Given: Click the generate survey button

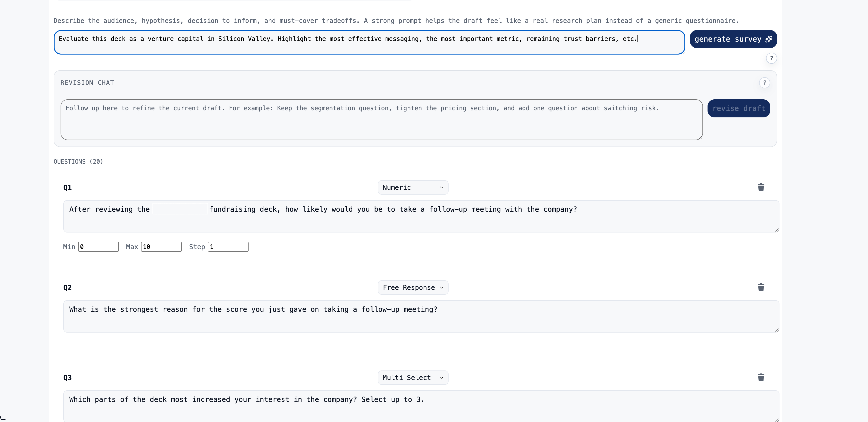Looking at the screenshot, I should tap(733, 39).
